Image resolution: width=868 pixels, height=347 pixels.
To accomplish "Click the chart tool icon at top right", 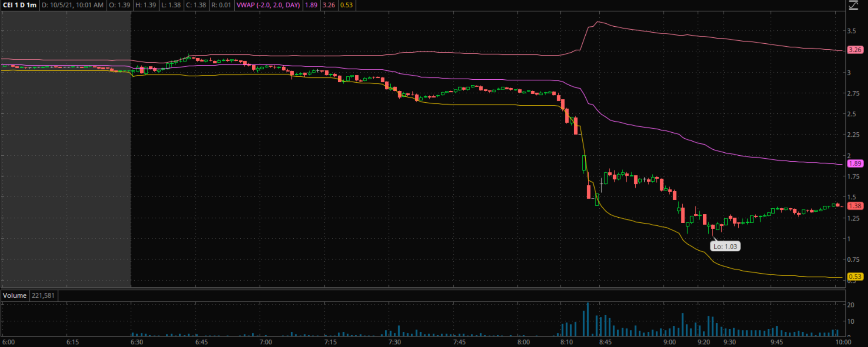I will click(x=853, y=5).
